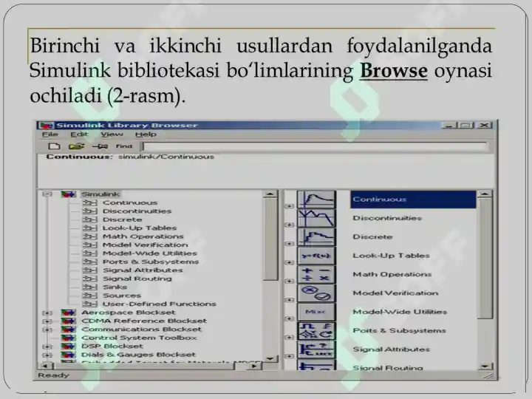Click the Misc Model-Wide Utilities icon

click(316, 312)
